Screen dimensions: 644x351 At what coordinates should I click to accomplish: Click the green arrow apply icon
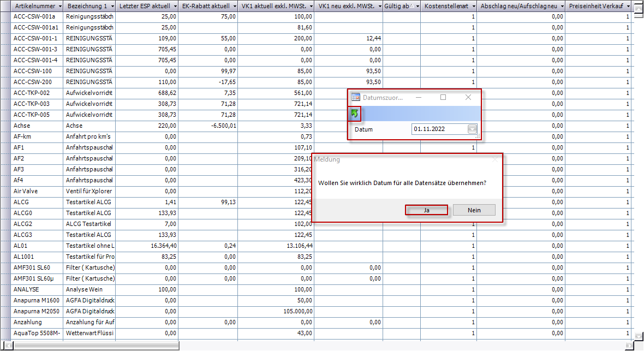click(355, 114)
